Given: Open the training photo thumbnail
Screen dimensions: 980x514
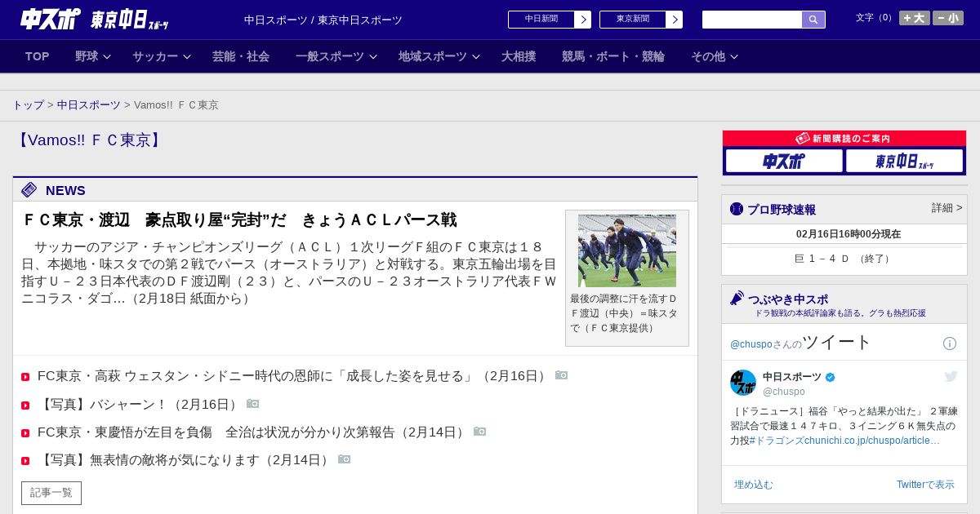Looking at the screenshot, I should (x=627, y=250).
